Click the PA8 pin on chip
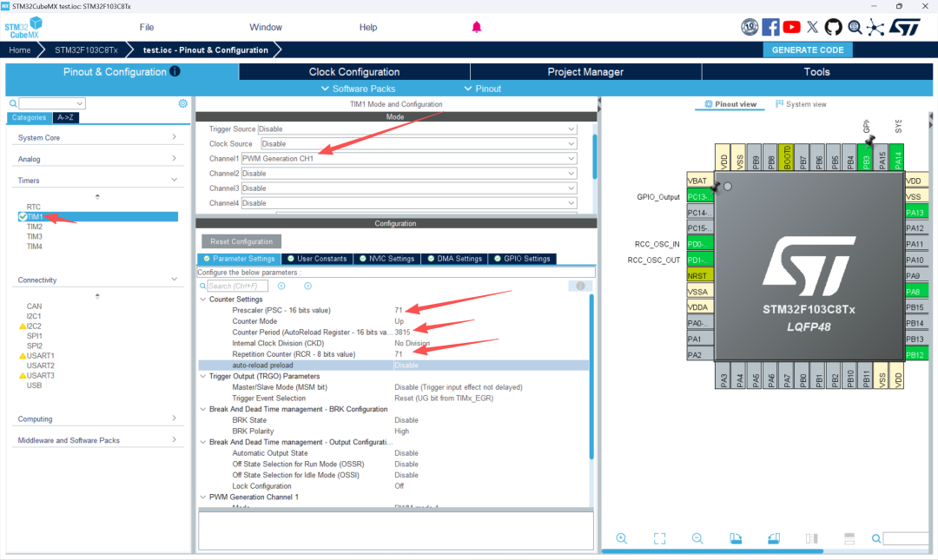This screenshot has height=560, width=938. (916, 292)
